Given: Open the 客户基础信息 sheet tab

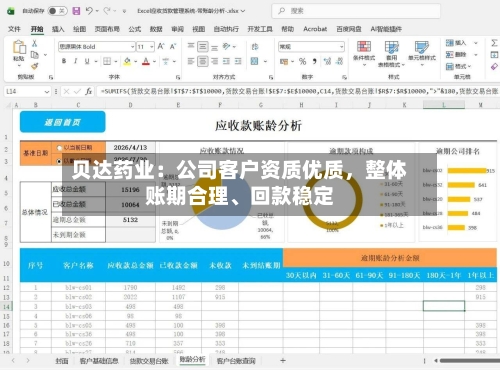Looking at the screenshot, I should [99, 361].
